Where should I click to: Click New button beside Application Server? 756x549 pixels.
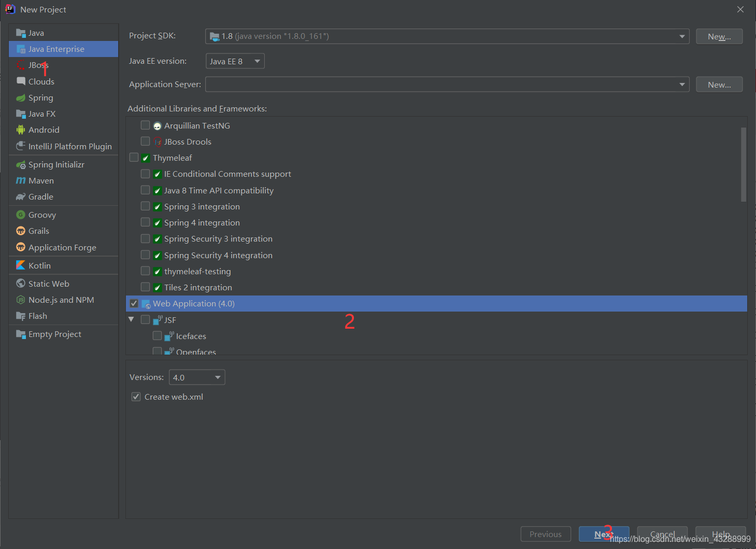pyautogui.click(x=719, y=85)
